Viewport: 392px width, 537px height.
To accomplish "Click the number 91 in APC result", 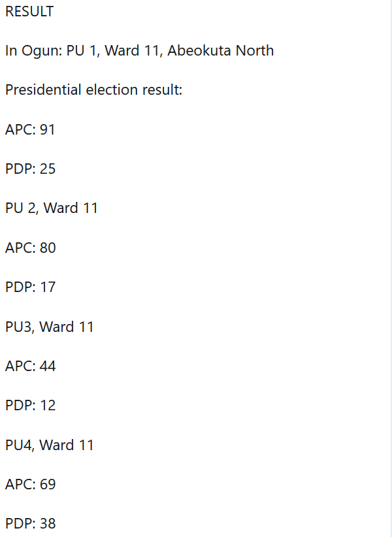I will click(48, 130).
